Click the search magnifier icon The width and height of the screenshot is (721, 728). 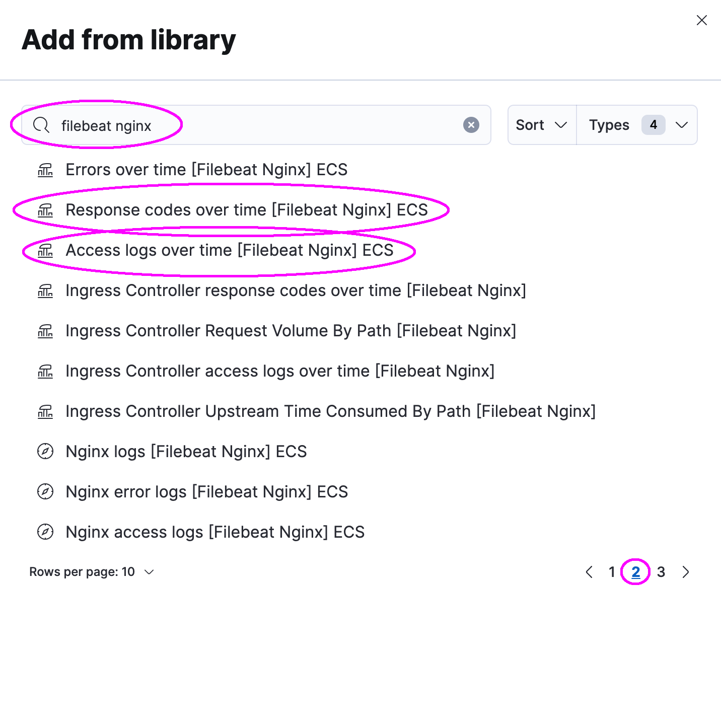point(41,125)
